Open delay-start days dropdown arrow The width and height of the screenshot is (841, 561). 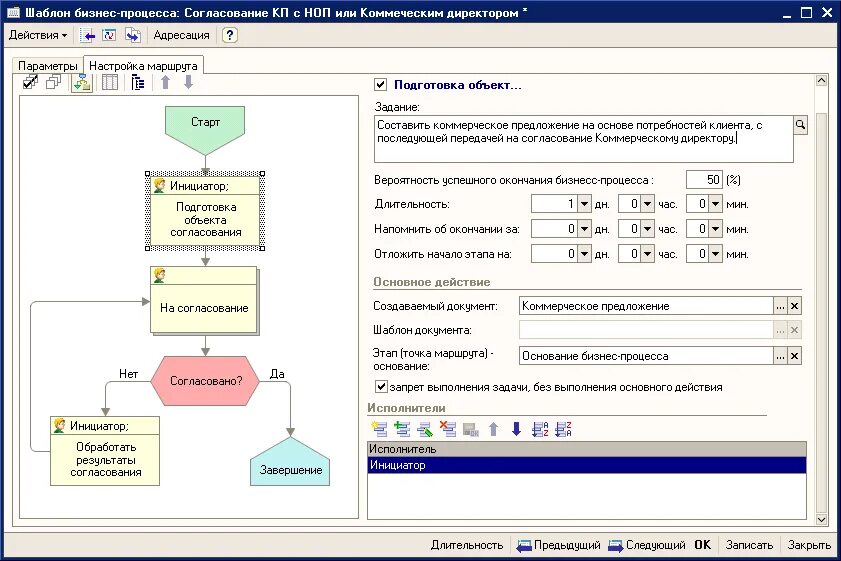(x=585, y=254)
